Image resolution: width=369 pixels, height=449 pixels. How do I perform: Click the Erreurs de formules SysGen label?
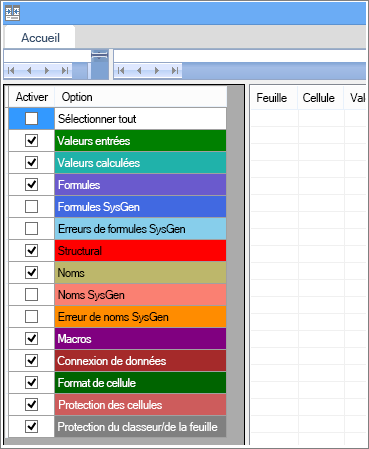pos(122,229)
